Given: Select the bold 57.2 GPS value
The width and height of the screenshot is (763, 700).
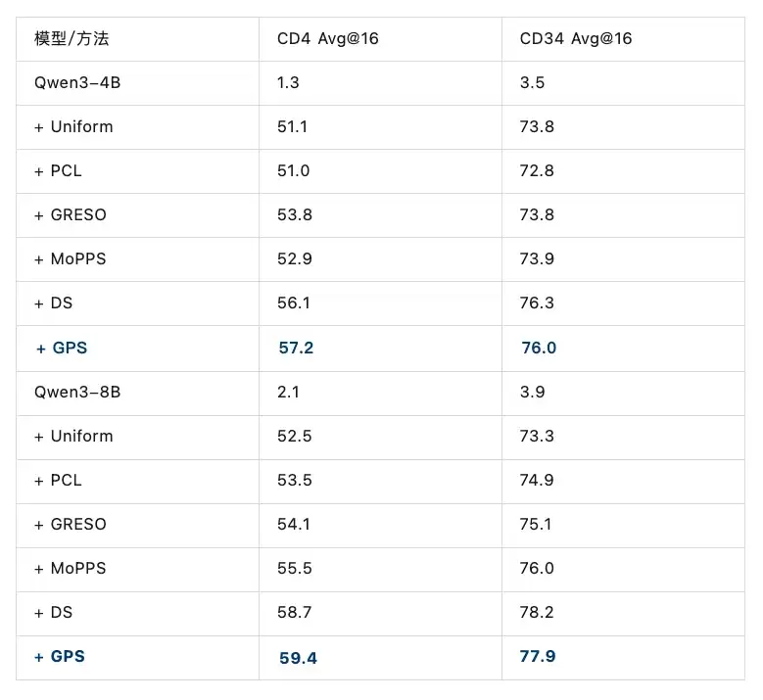Looking at the screenshot, I should pos(296,348).
